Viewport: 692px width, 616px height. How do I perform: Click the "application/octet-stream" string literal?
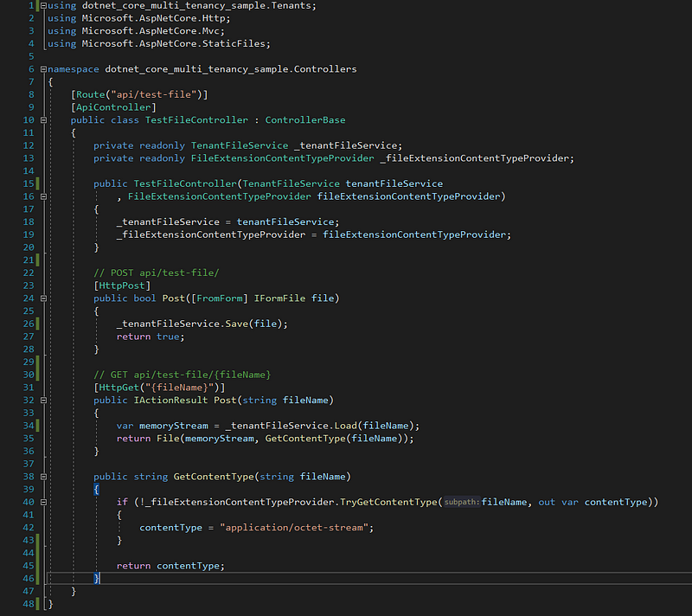pos(294,528)
